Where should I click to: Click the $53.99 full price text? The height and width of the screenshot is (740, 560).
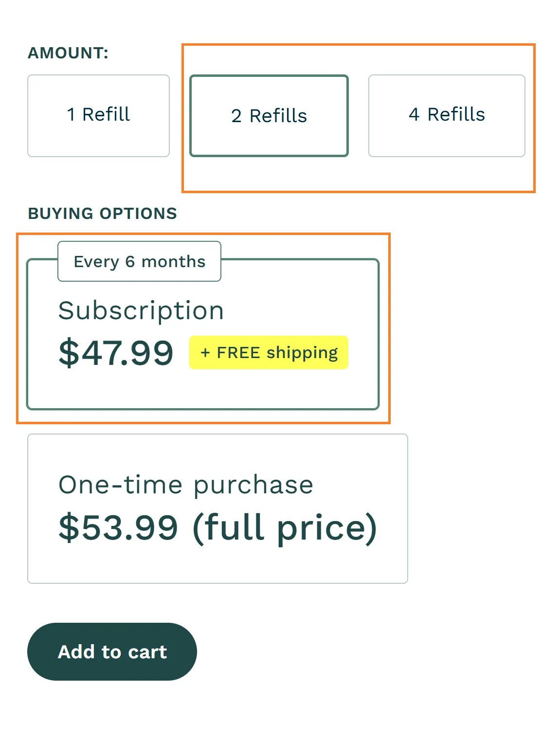click(x=218, y=526)
